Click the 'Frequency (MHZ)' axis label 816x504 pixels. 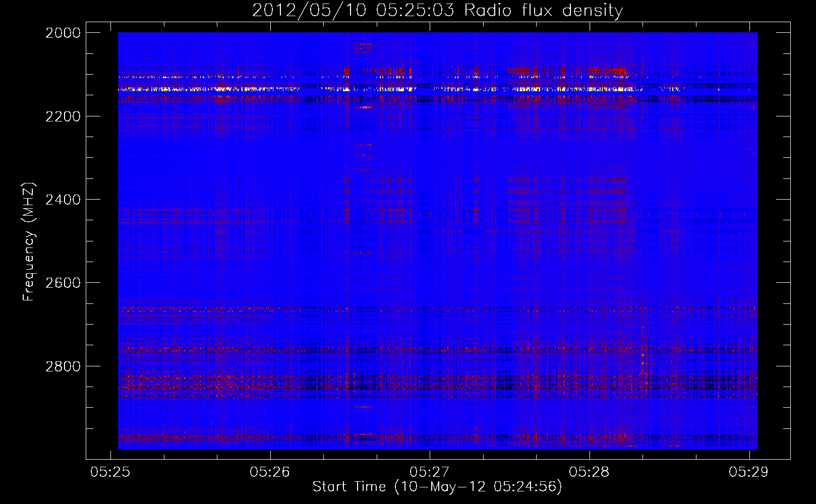[29, 242]
